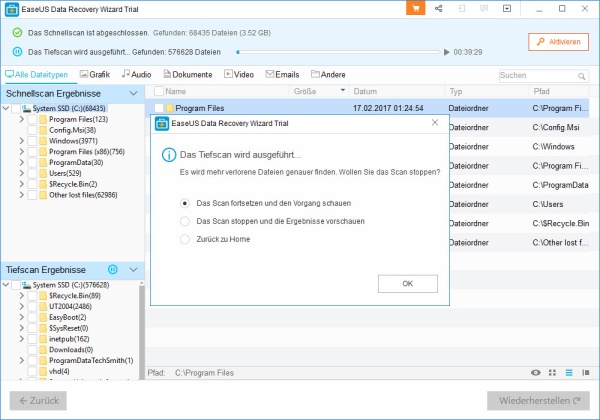Click the pause icon beside Tiefscan Ergebnisse
The image size is (600, 420).
(112, 270)
